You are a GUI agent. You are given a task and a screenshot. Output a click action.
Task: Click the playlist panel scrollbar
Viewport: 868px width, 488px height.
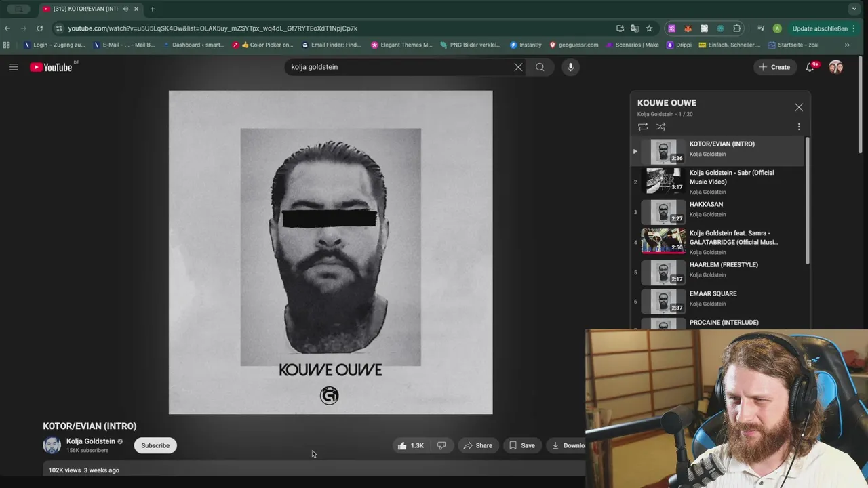[807, 201]
